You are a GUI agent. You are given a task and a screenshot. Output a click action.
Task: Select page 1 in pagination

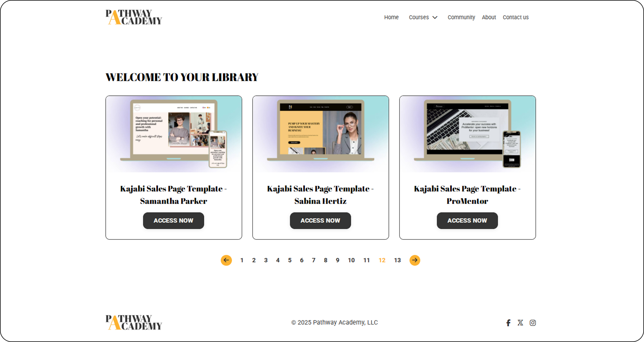pos(242,260)
